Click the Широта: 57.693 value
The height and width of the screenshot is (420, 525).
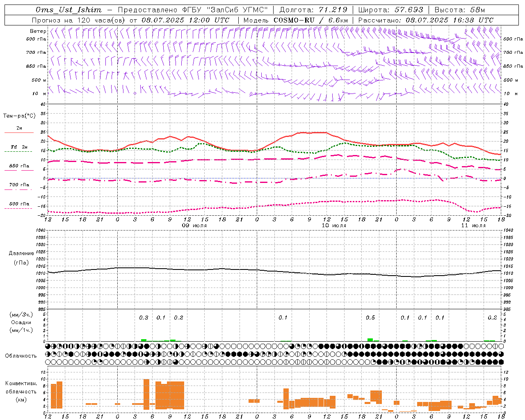point(391,10)
